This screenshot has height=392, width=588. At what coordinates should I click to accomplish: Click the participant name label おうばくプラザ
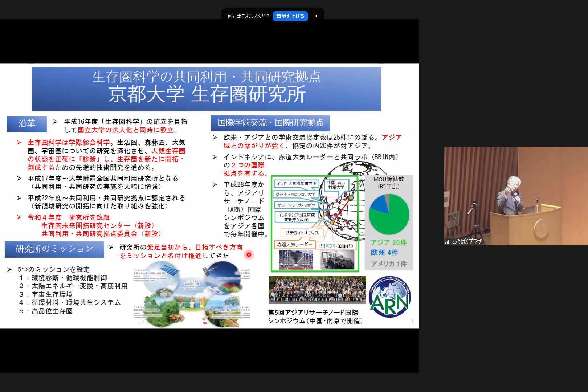click(467, 241)
